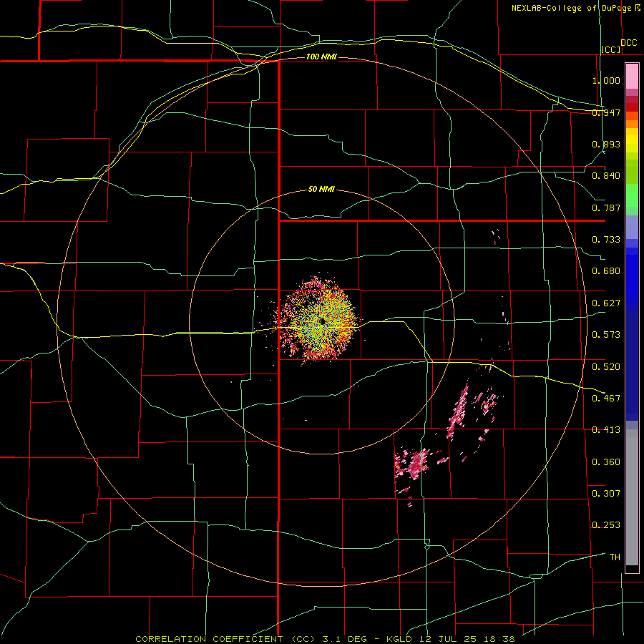Screen dimensions: 644x644
Task: Click the [CC] product label
Action: 611,49
